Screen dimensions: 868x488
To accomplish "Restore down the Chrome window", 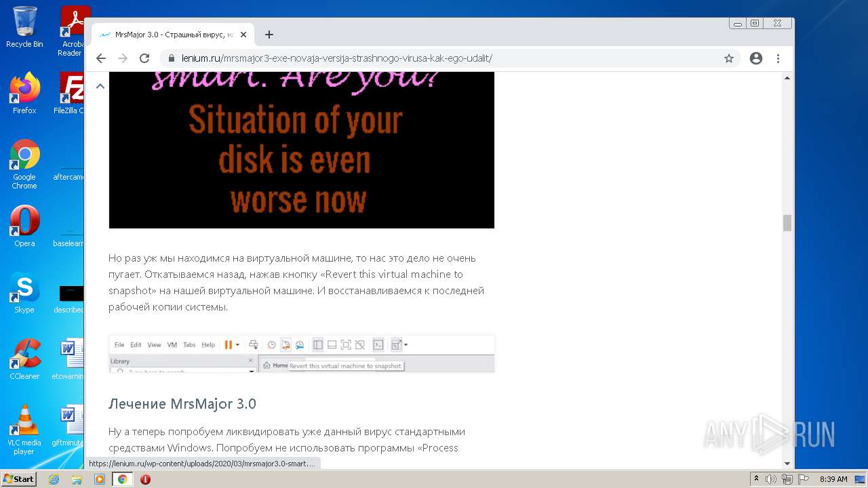I will coord(755,23).
